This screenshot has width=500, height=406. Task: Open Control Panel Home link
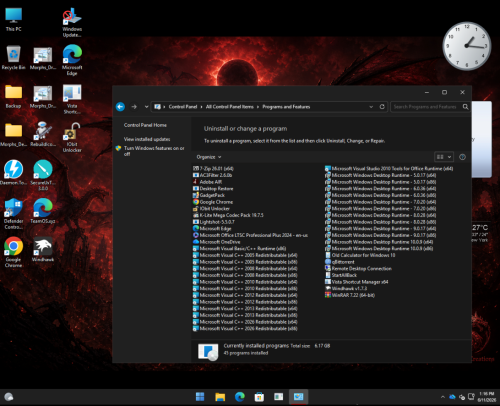tap(145, 125)
